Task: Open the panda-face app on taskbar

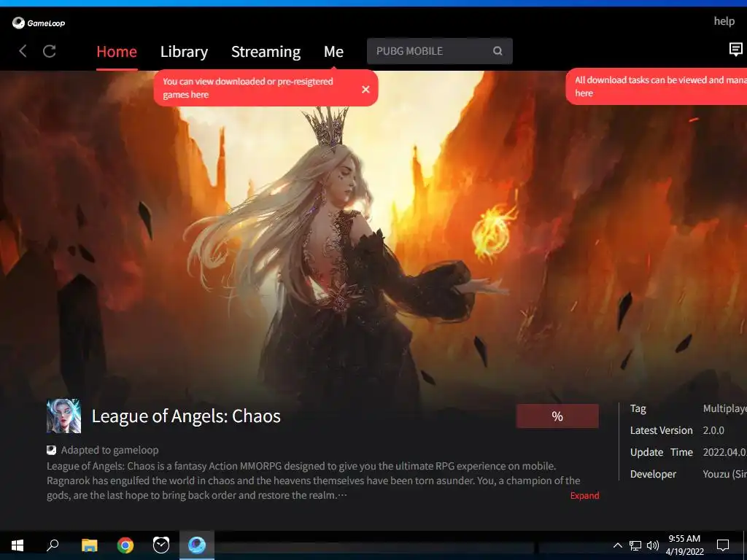Action: [x=161, y=545]
